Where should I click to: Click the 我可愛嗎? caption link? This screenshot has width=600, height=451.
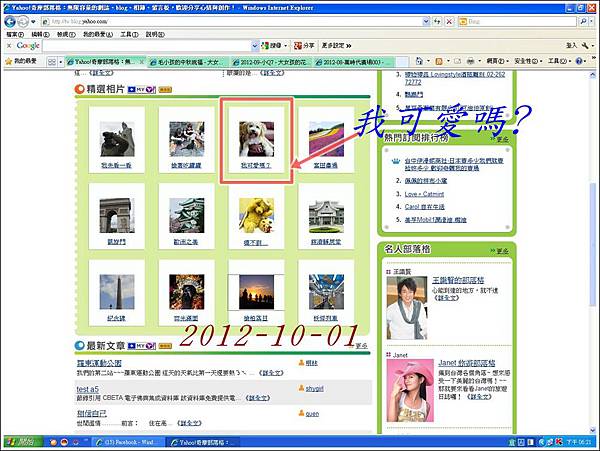click(256, 166)
